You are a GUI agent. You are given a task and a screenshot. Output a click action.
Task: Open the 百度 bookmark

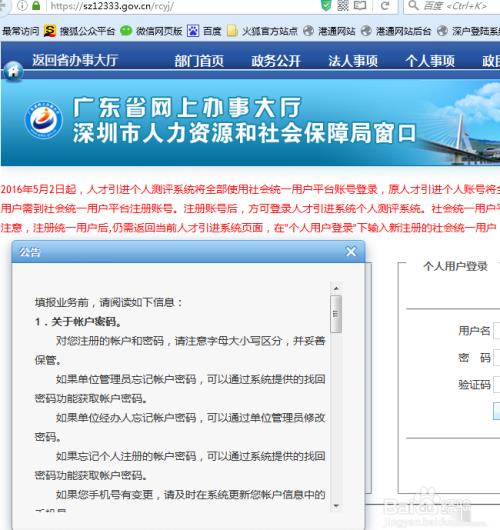(x=204, y=31)
